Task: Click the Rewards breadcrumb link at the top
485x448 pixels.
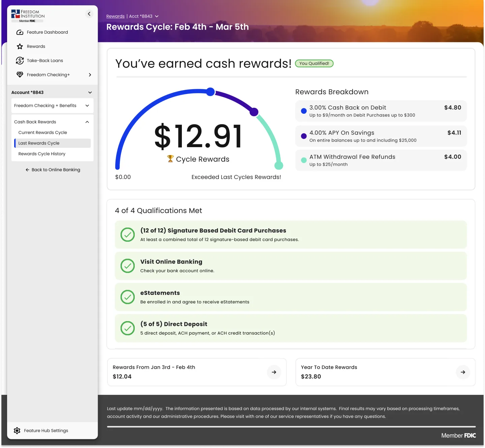Action: (115, 16)
